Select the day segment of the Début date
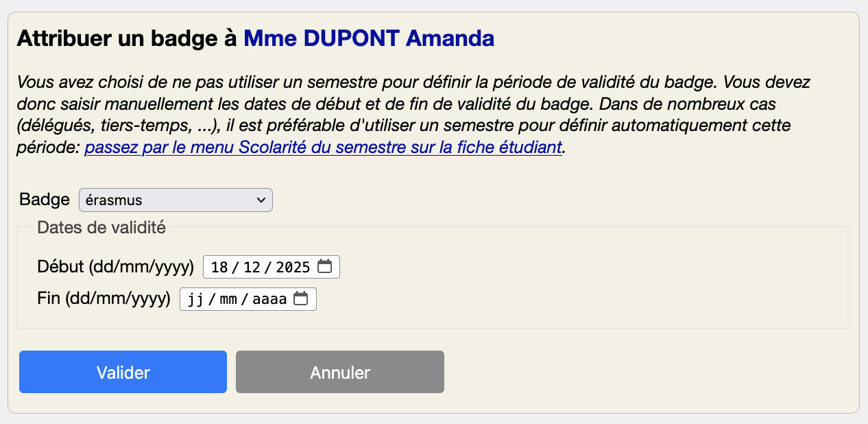The height and width of the screenshot is (424, 868). (x=219, y=267)
